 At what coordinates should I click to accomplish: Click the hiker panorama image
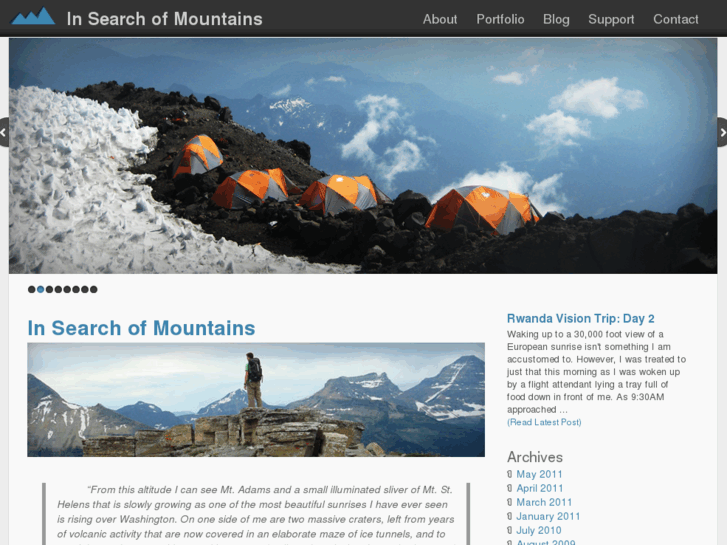[x=256, y=400]
